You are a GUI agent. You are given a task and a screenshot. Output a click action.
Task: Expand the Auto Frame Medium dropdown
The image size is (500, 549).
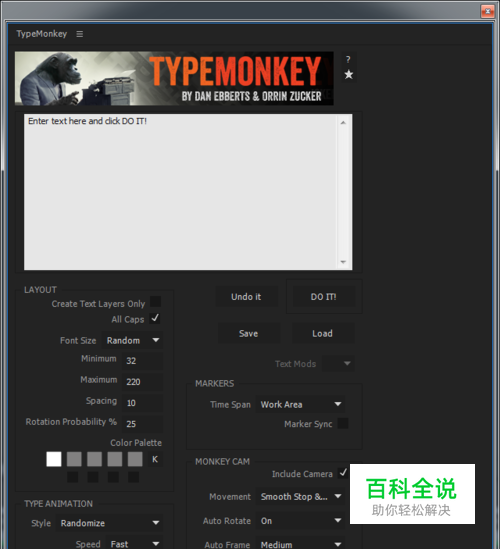(300, 544)
